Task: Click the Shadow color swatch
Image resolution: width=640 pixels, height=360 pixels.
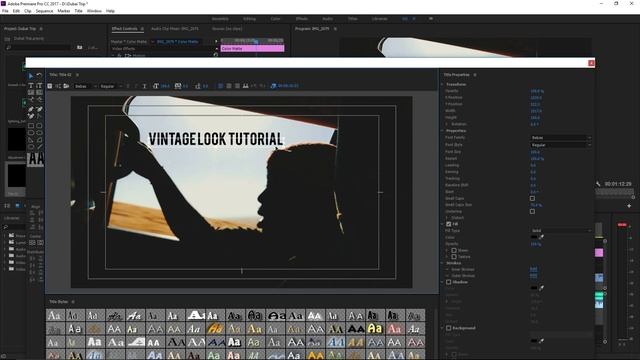Action: click(x=534, y=288)
